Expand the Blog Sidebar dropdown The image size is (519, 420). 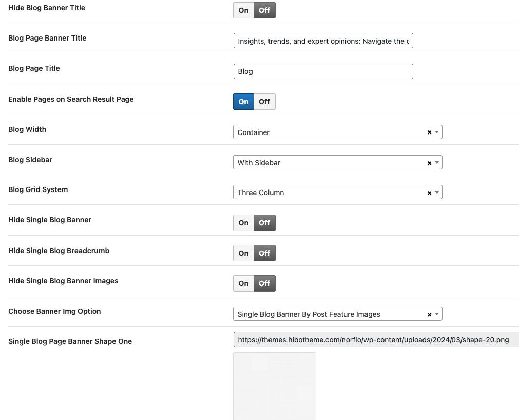(x=437, y=163)
